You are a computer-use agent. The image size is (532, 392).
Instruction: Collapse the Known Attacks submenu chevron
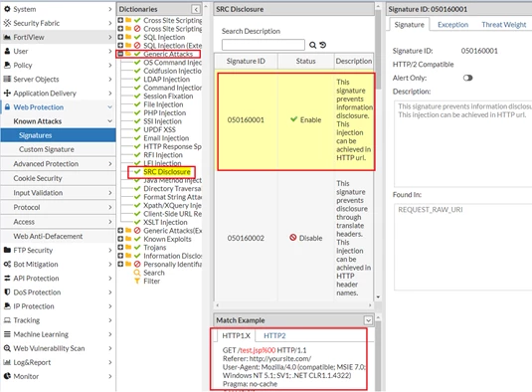pos(110,121)
